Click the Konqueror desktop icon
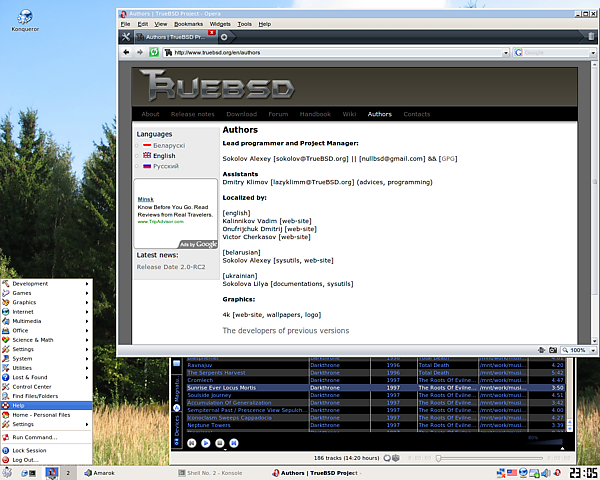This screenshot has height=480, width=600. coord(23,18)
